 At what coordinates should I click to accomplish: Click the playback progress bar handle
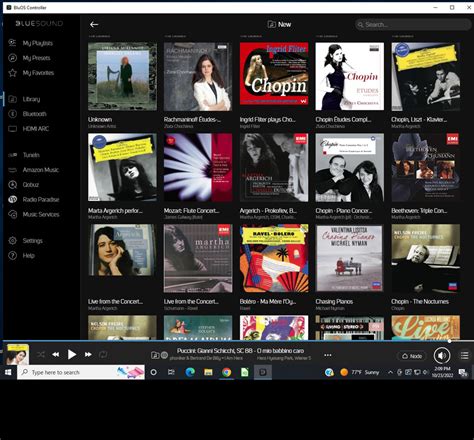pos(449,341)
